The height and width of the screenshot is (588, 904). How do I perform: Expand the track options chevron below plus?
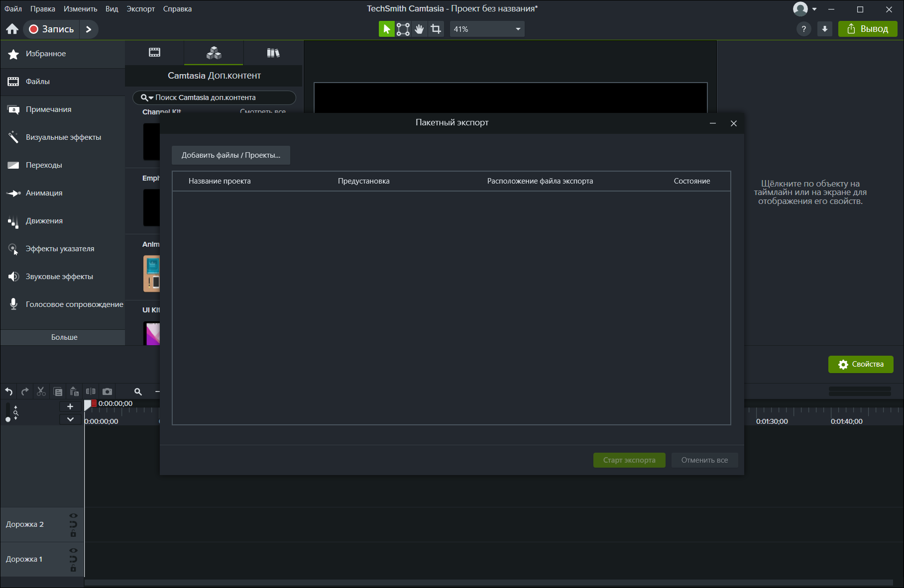click(x=70, y=419)
